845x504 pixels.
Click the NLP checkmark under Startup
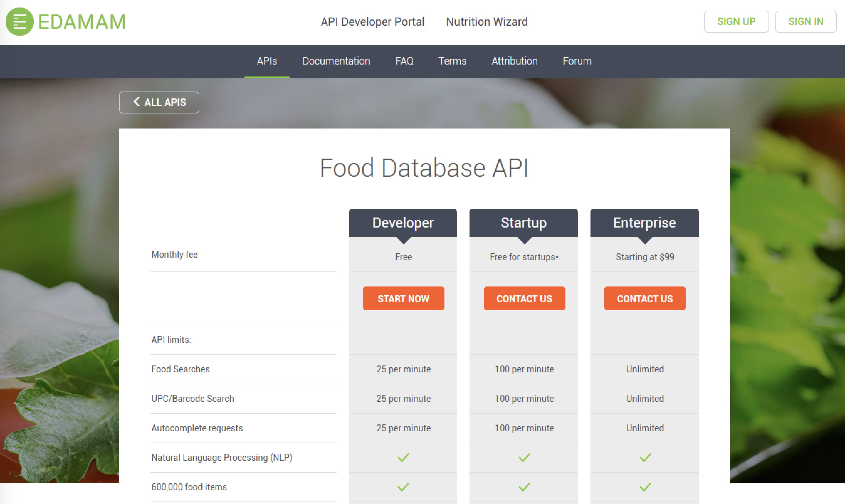(x=524, y=458)
